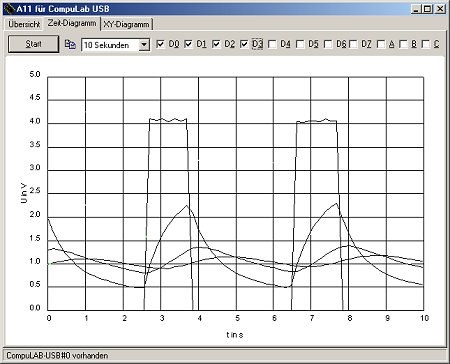Image resolution: width=450 pixels, height=364 pixels.
Task: Click the Start button
Action: tap(33, 44)
